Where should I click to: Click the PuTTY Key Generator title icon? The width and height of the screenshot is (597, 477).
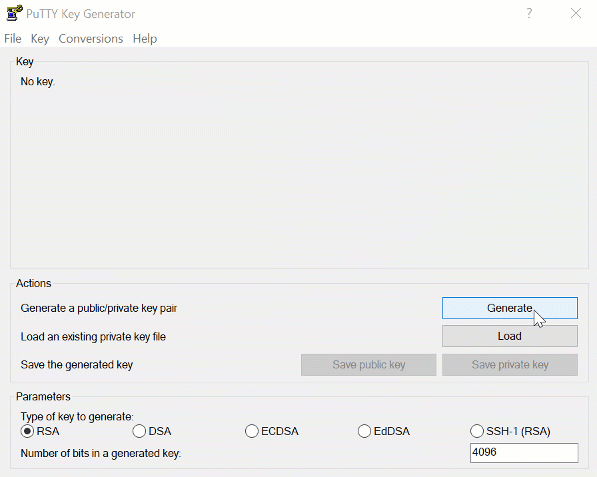14,13
